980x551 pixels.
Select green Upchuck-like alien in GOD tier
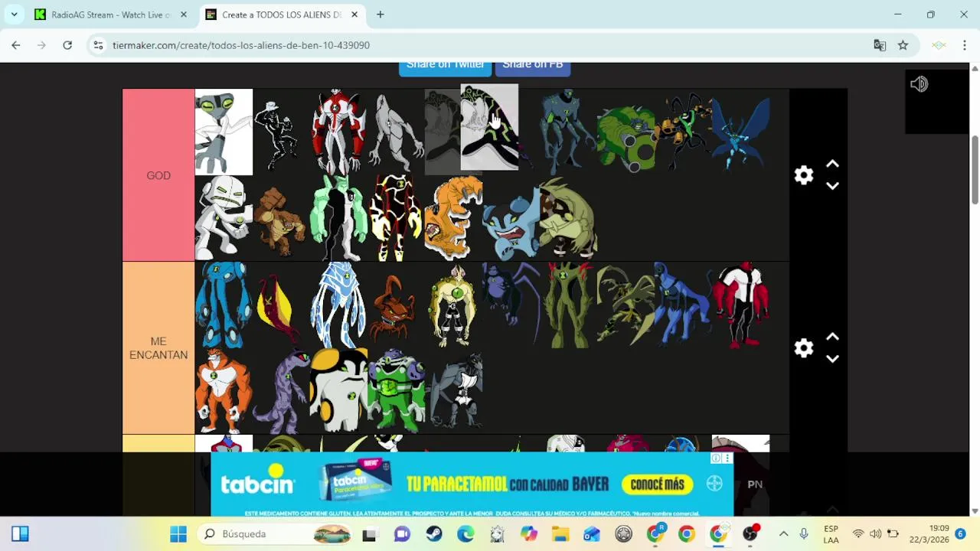pos(626,132)
